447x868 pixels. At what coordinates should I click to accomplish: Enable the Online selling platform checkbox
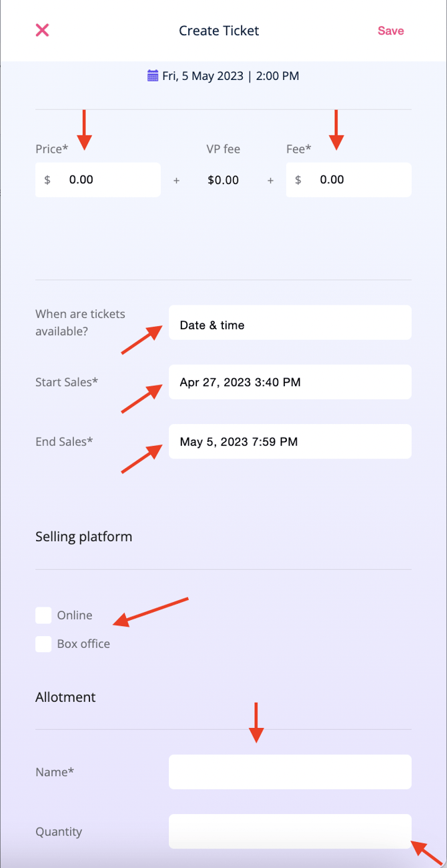pos(43,615)
